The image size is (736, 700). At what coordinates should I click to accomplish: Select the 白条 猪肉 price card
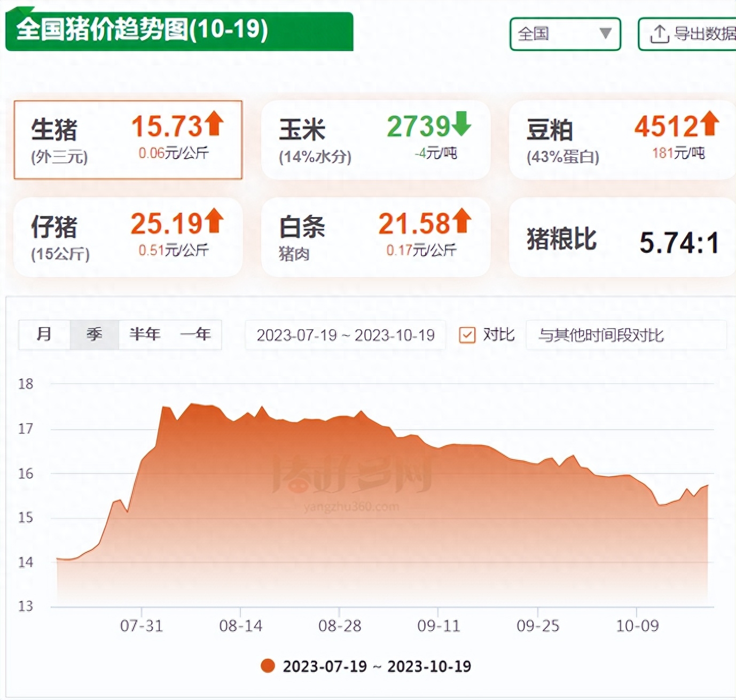(375, 237)
